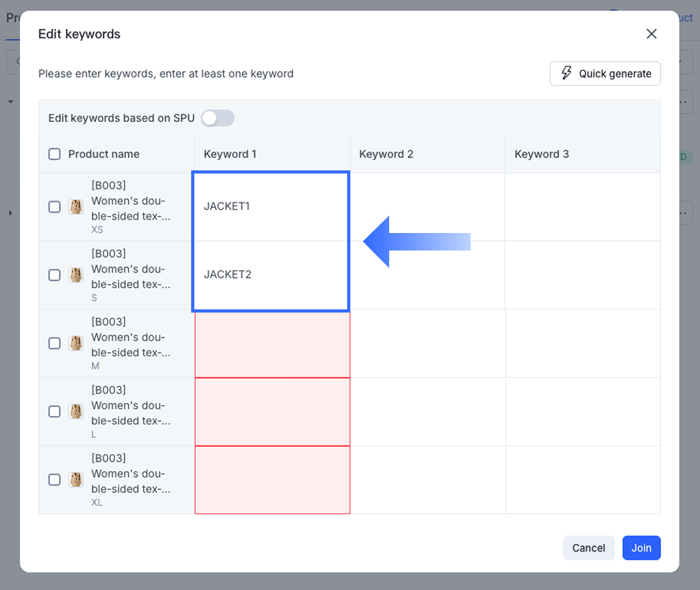Check the Product name select-all checkbox
This screenshot has width=700, height=590.
55,154
